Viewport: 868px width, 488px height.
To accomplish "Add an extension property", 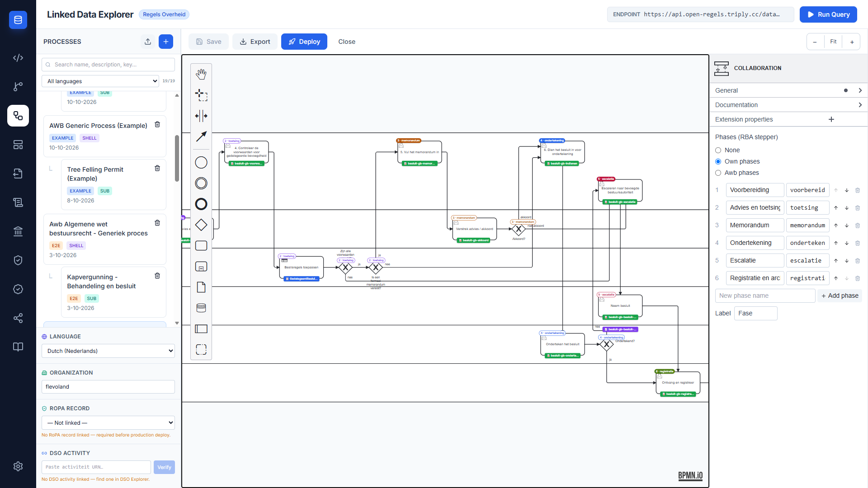I will (x=831, y=119).
